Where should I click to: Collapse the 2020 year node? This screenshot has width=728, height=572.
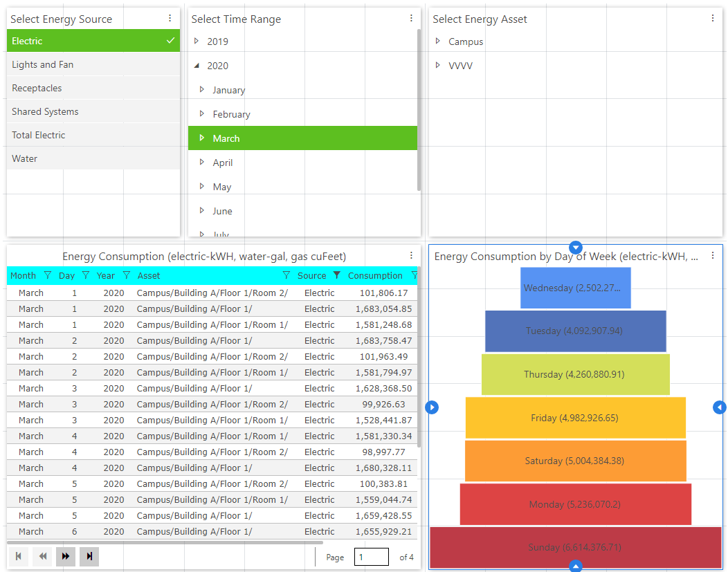click(x=197, y=66)
